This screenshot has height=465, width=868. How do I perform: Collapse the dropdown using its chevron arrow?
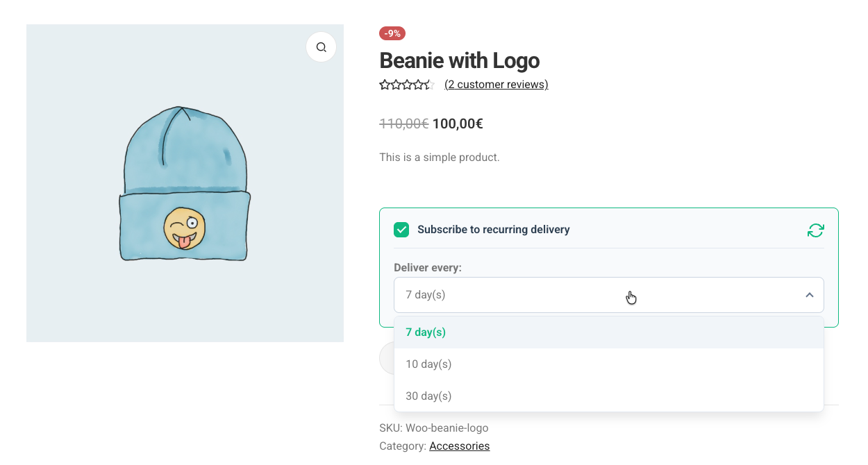coord(809,295)
